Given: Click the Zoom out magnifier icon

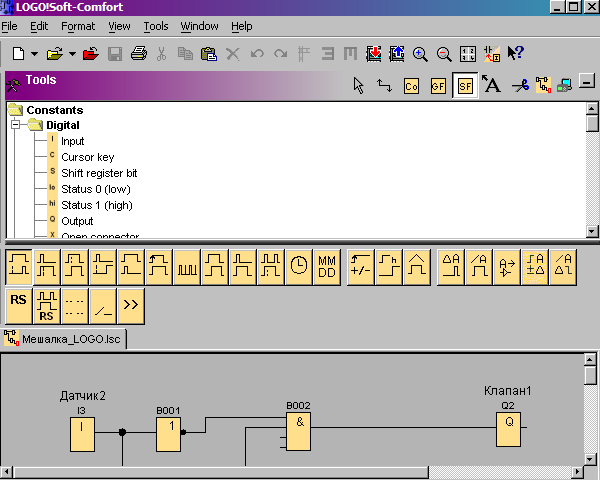Looking at the screenshot, I should pos(444,54).
